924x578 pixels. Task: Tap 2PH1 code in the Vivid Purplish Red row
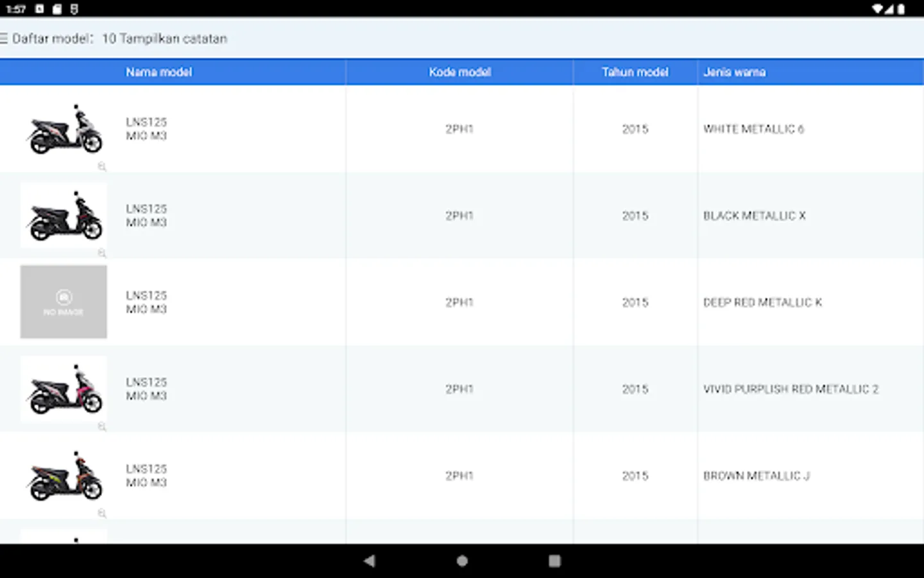click(x=459, y=389)
